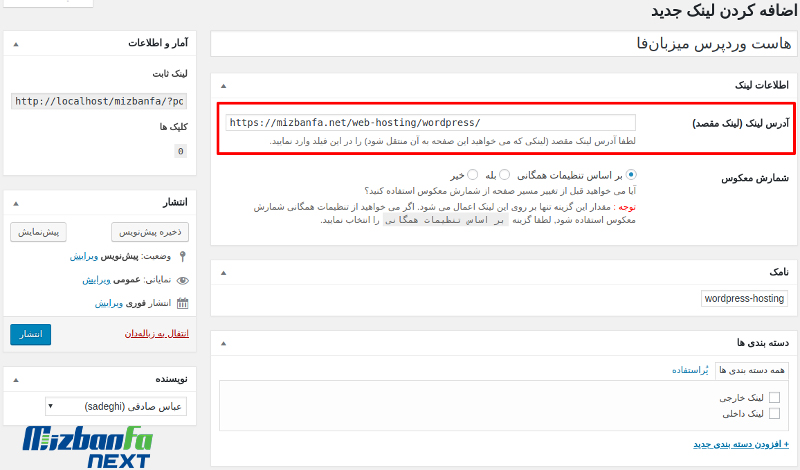Click the blue انتشار publish button

(31, 334)
